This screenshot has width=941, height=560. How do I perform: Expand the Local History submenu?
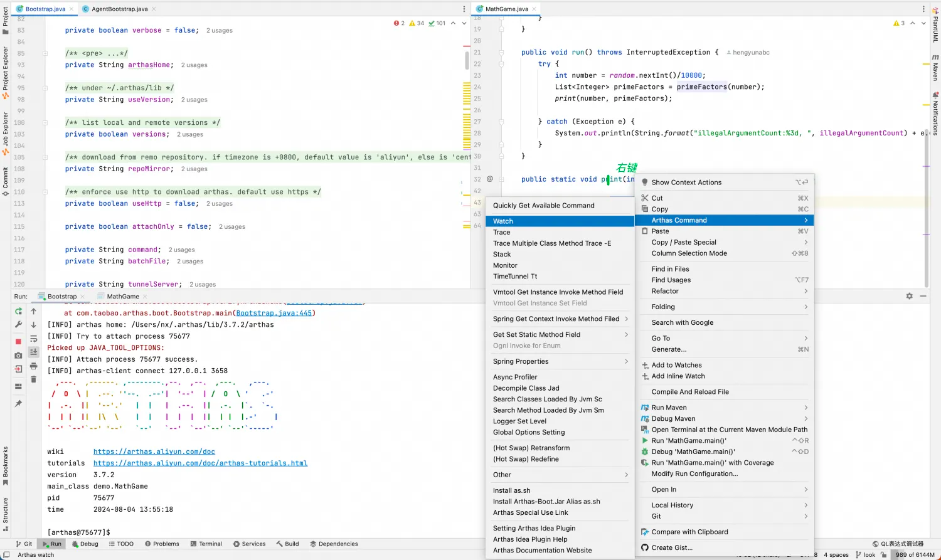click(x=725, y=505)
